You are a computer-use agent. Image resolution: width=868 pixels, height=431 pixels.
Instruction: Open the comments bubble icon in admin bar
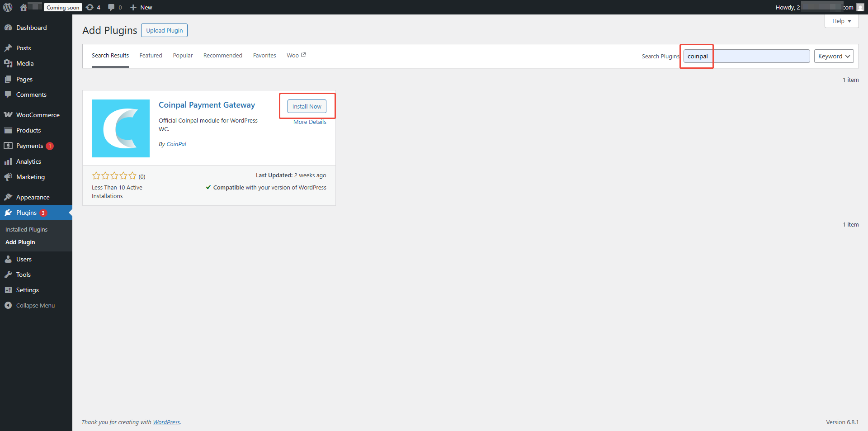coord(111,7)
